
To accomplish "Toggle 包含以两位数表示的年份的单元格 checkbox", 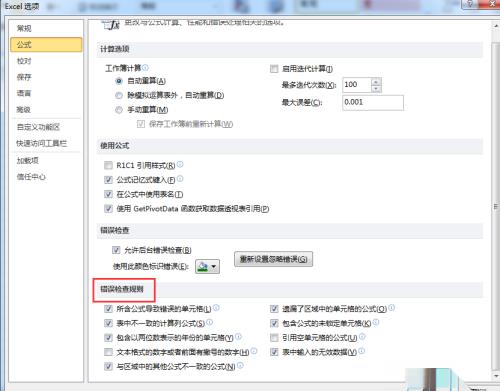I will coord(108,338).
